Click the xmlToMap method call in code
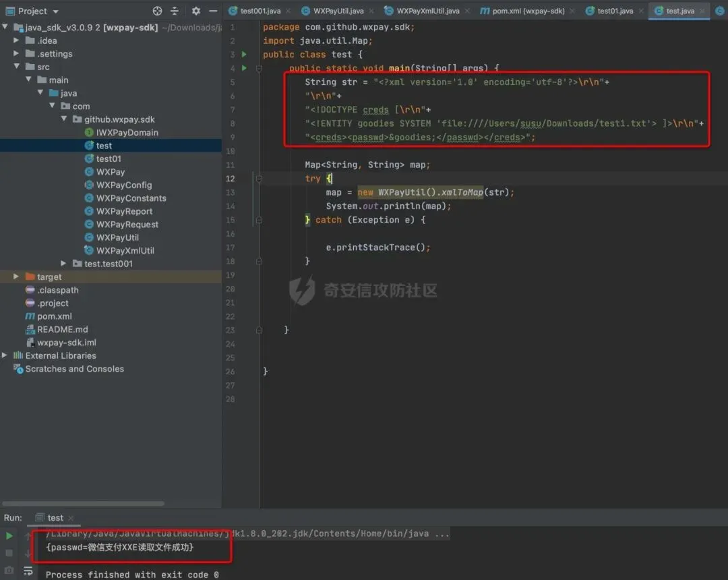Viewport: 728px width, 580px height. pos(462,192)
